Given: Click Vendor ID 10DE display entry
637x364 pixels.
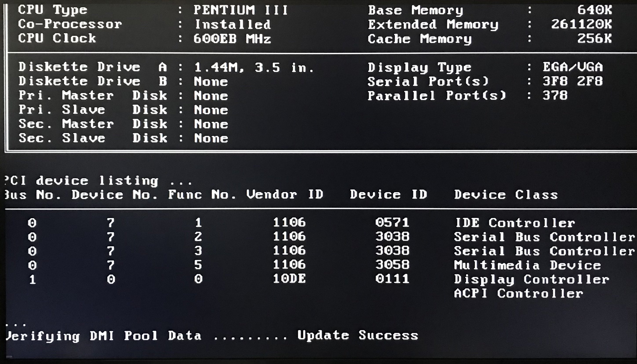Looking at the screenshot, I should pyautogui.click(x=289, y=279).
